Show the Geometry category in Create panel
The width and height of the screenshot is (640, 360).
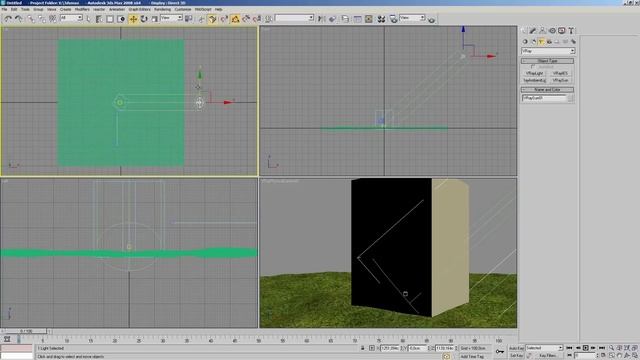pyautogui.click(x=525, y=42)
